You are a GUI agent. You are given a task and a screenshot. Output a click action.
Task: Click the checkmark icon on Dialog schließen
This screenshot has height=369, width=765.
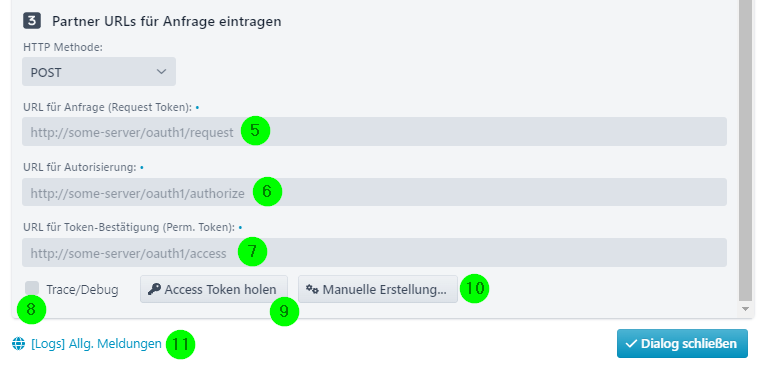click(631, 344)
